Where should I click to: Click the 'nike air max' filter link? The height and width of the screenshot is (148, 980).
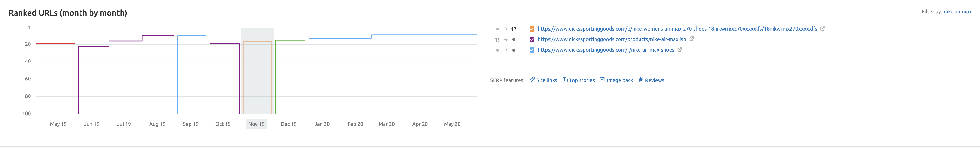[958, 12]
